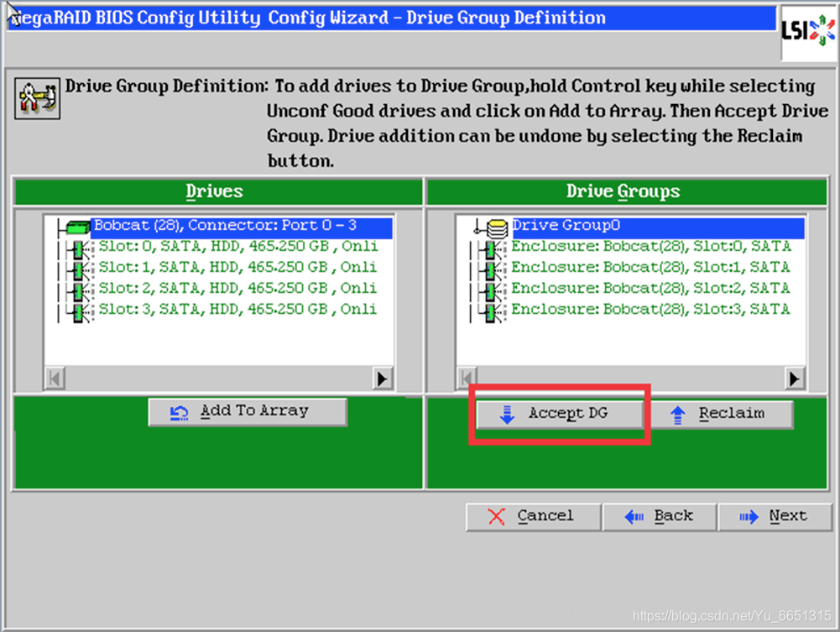Click the Back left arrow icon
Image resolution: width=840 pixels, height=632 pixels.
(634, 517)
